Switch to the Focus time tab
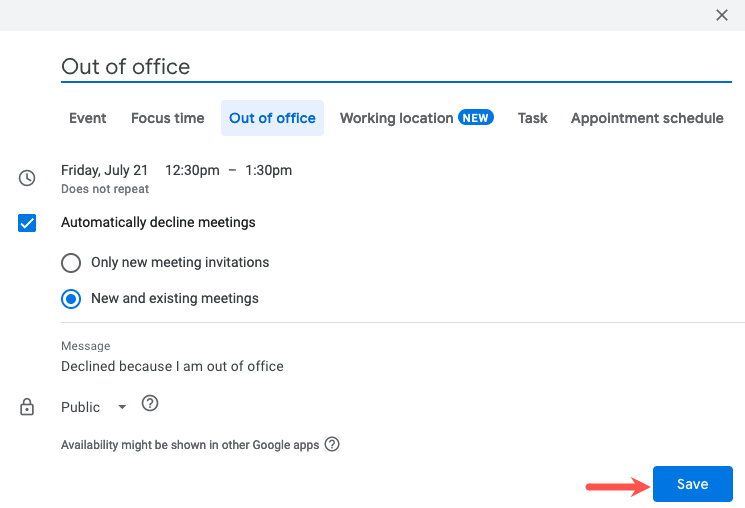 tap(168, 118)
